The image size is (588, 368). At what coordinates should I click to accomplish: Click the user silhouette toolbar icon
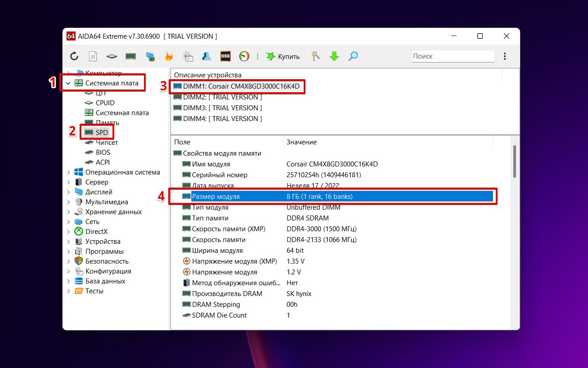206,56
